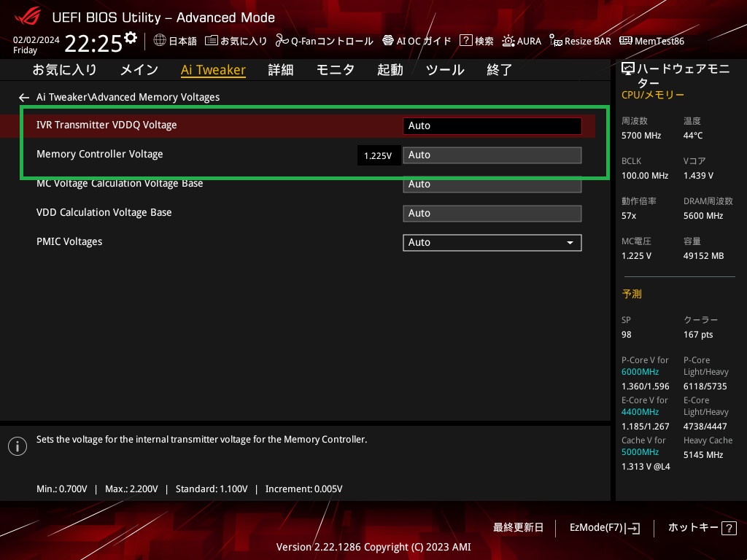Click the AI OC ガイド brain icon
Screen dimensions: 747x560
388,41
